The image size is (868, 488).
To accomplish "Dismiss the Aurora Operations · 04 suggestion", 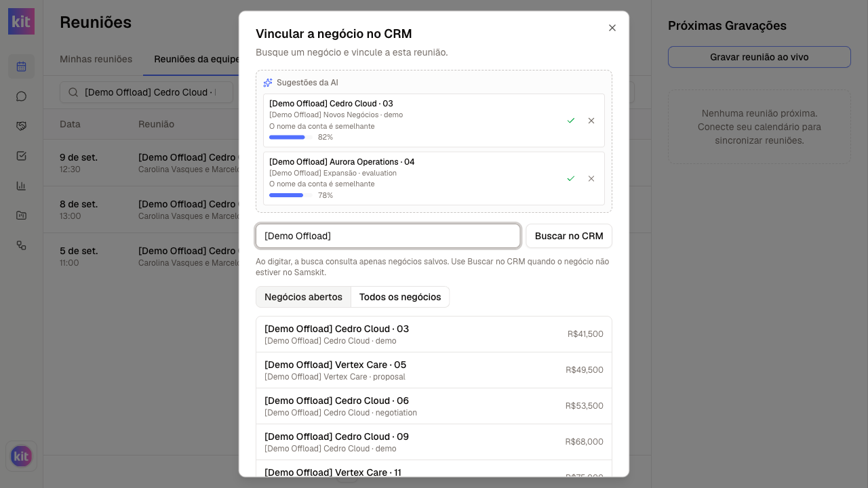I will pos(591,179).
